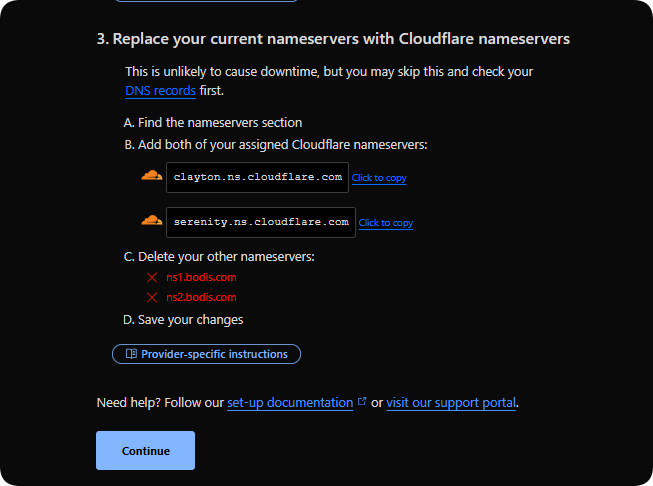The height and width of the screenshot is (486, 653).
Task: Click the 'Save your changes' step text
Action: (x=183, y=320)
